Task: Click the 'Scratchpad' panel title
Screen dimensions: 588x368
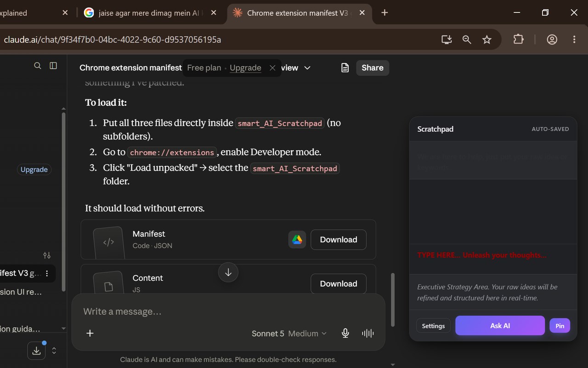Action: point(435,129)
